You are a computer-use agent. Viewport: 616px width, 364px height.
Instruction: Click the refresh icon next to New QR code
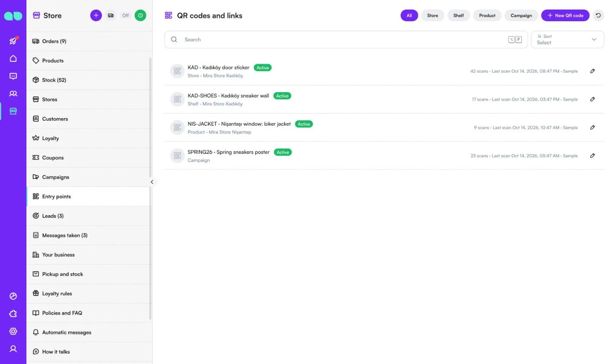point(598,16)
